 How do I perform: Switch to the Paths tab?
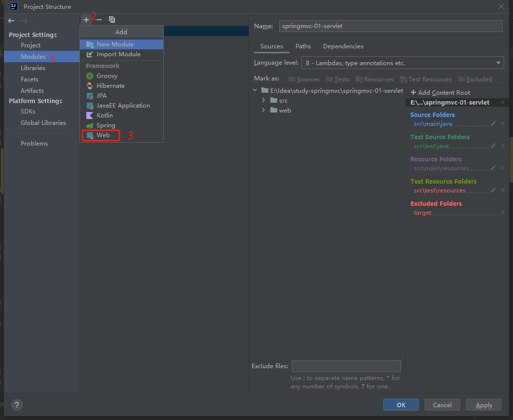point(303,46)
